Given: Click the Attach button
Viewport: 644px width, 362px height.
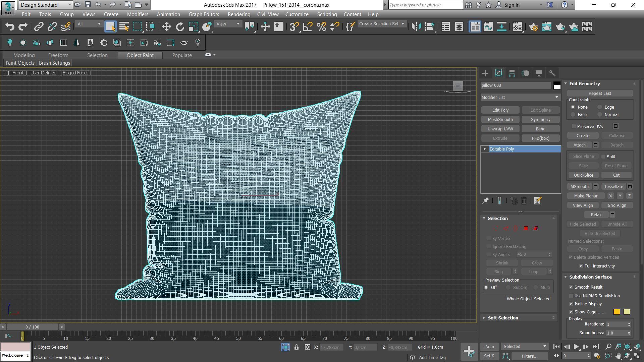Looking at the screenshot, I should click(580, 145).
